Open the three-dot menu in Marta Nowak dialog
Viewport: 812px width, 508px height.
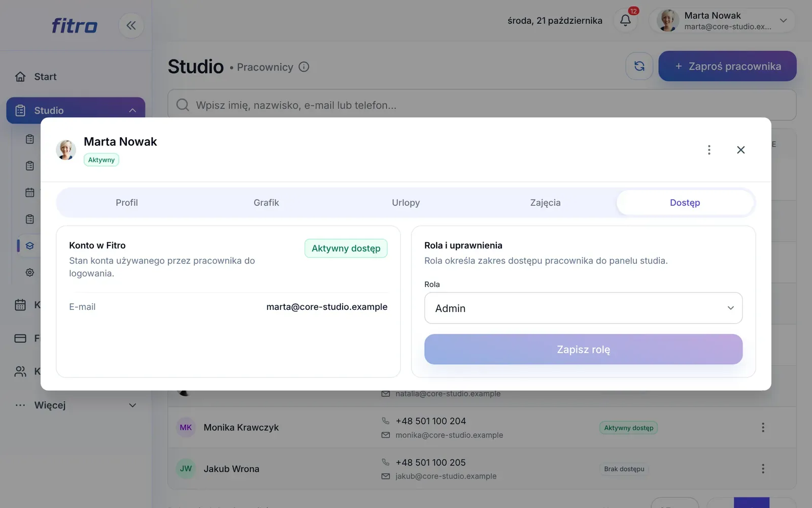pyautogui.click(x=709, y=150)
